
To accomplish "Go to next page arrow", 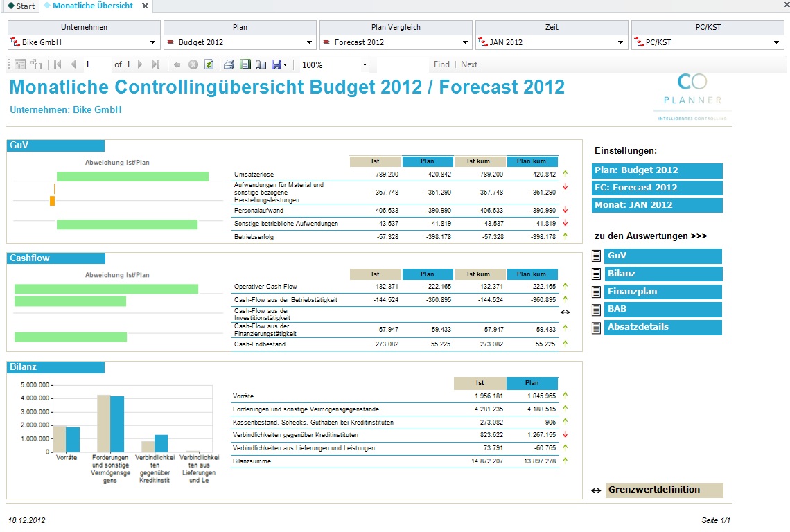I will click(140, 64).
